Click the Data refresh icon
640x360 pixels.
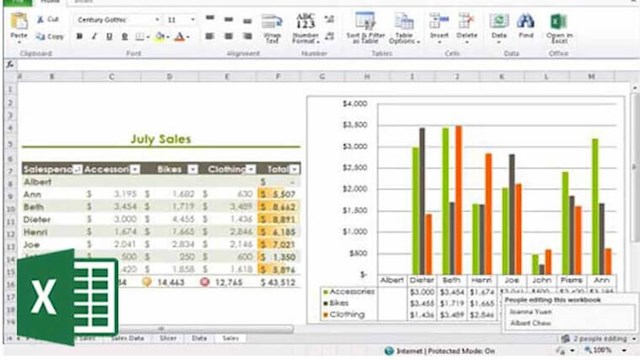tap(499, 21)
